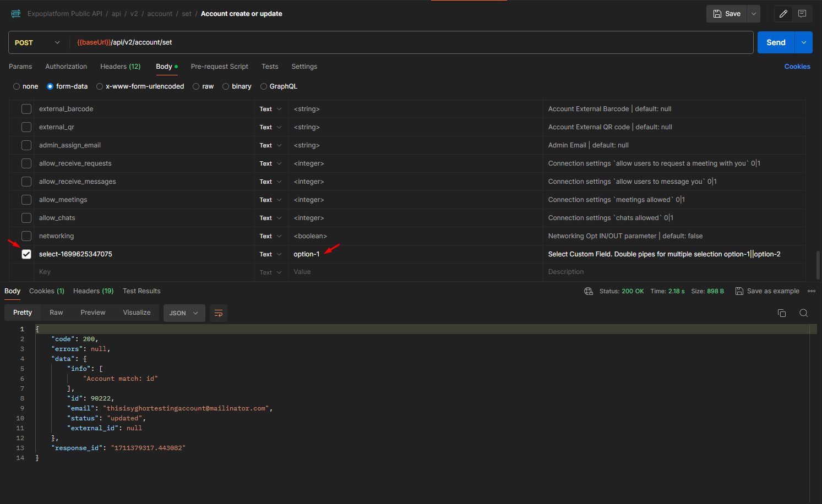Copy the response body using the copy icon
This screenshot has width=822, height=504.
[x=782, y=313]
